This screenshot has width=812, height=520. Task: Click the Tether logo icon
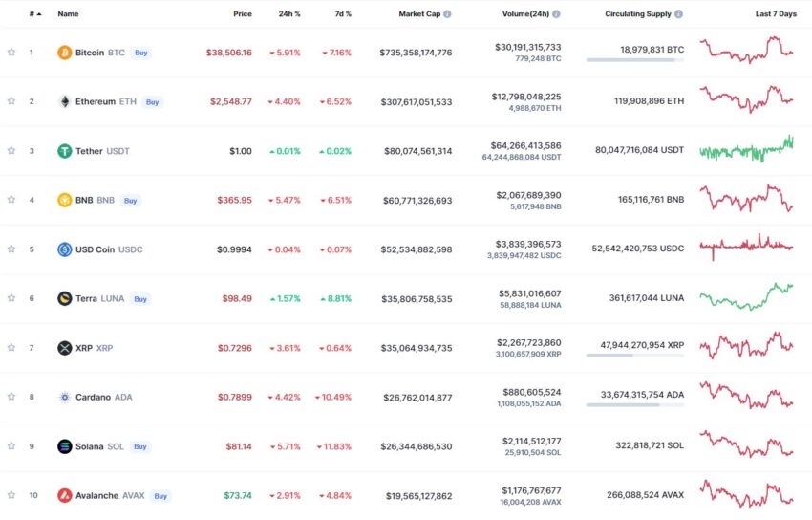pyautogui.click(x=65, y=151)
